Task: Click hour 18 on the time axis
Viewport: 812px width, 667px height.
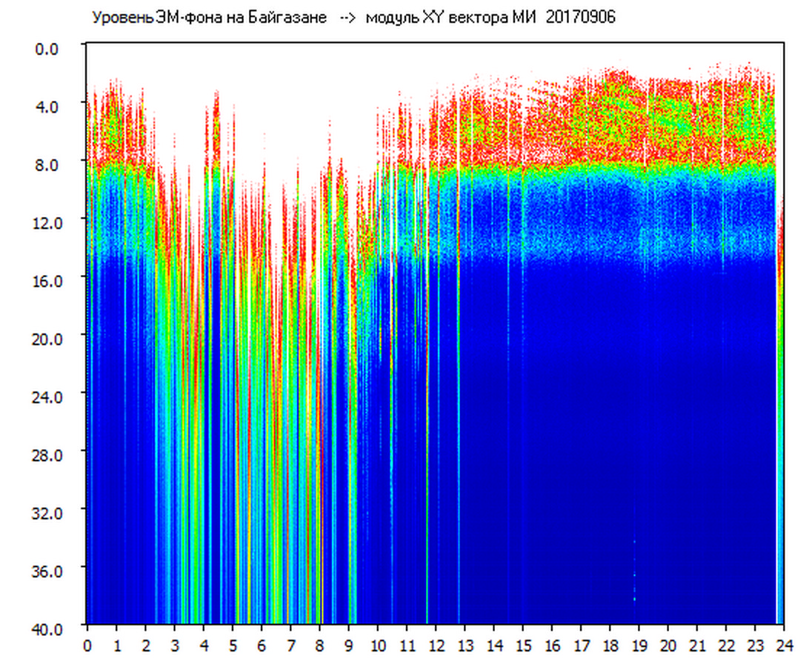Action: click(610, 645)
